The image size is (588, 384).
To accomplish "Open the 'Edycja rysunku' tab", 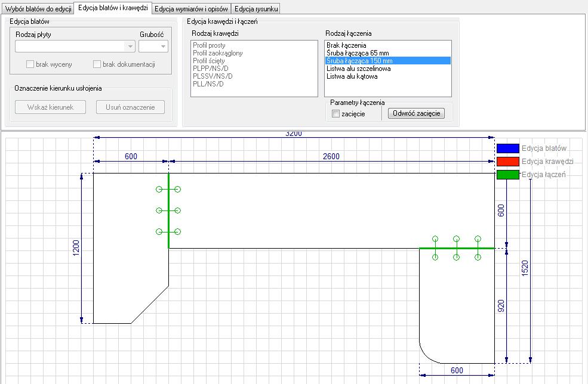I will (256, 8).
